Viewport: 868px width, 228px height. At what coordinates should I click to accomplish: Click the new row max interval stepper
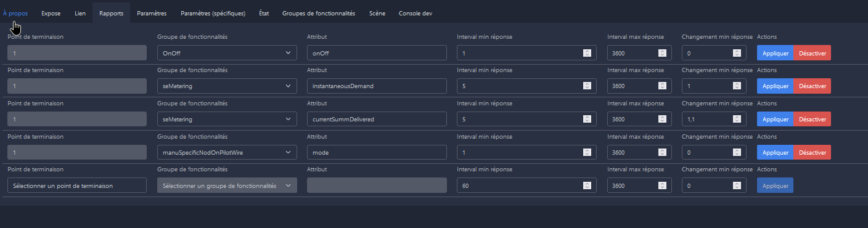tap(662, 185)
